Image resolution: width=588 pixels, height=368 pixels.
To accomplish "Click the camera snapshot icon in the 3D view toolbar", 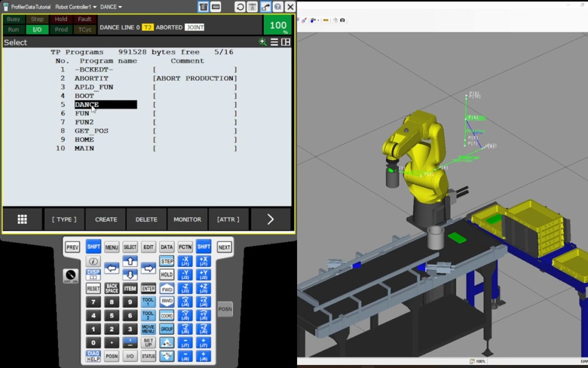I will tap(342, 20).
